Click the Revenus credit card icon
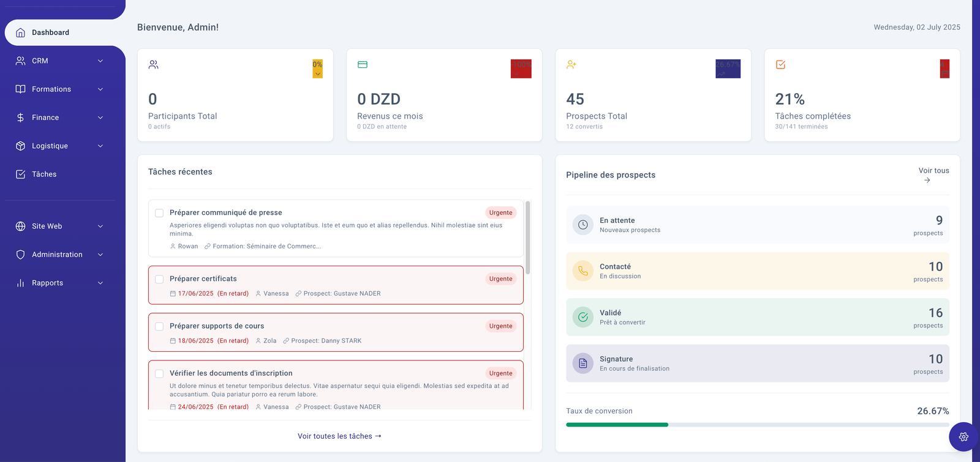The width and height of the screenshot is (980, 462). pyautogui.click(x=363, y=65)
